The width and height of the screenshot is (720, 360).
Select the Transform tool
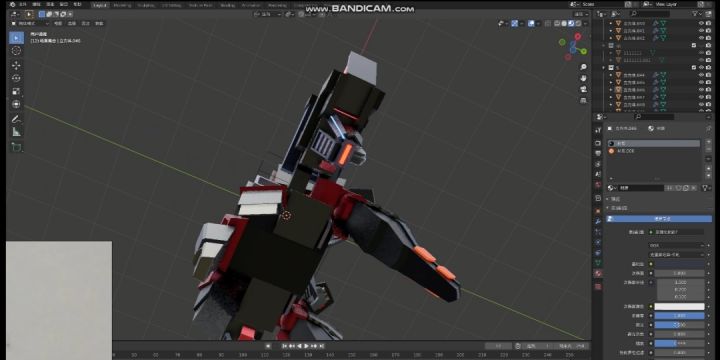tap(16, 104)
